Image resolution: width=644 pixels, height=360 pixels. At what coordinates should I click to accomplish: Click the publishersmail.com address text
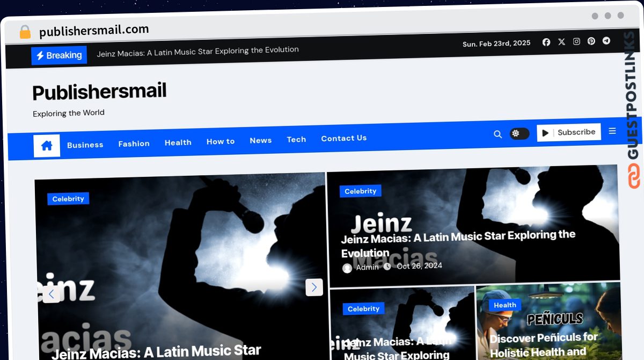[94, 31]
